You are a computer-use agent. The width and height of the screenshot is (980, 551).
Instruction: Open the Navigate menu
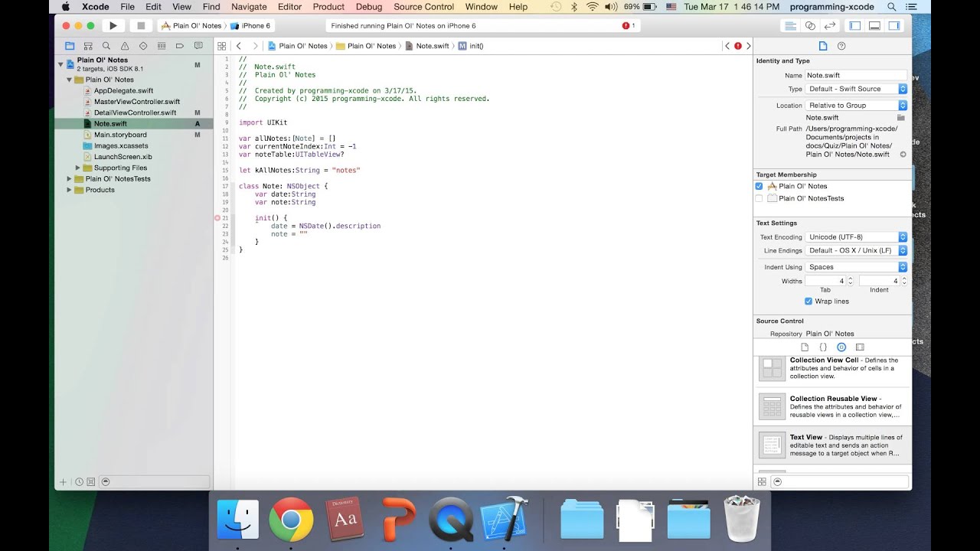(x=249, y=7)
